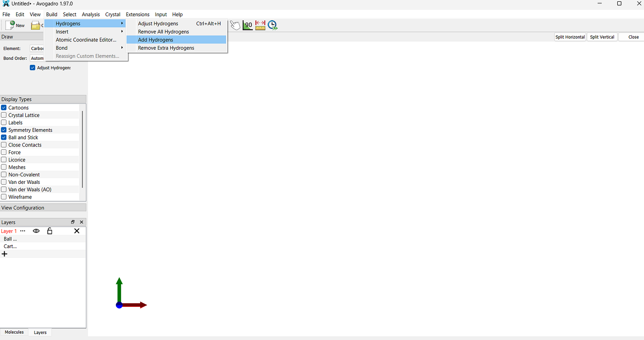Open the Edit menu
The image size is (644, 340).
(20, 14)
